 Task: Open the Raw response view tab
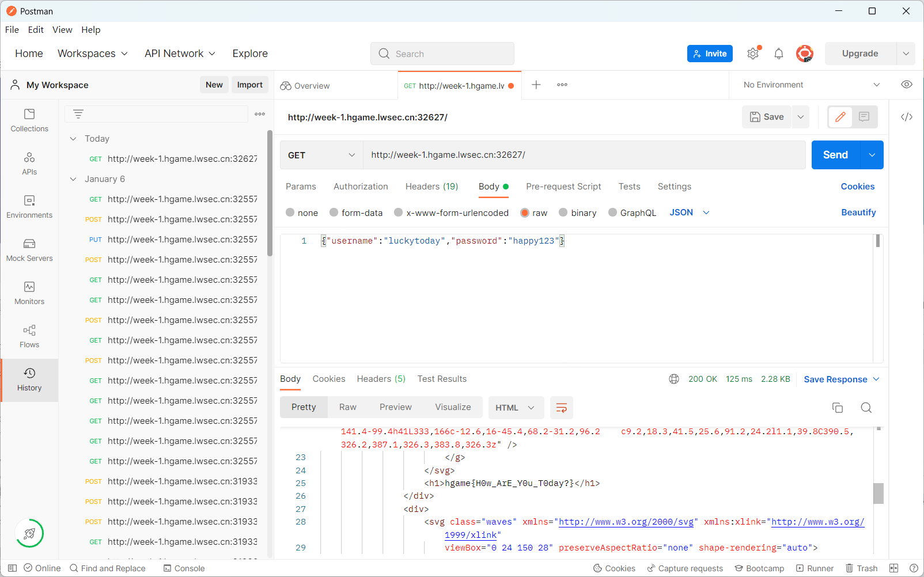(347, 407)
